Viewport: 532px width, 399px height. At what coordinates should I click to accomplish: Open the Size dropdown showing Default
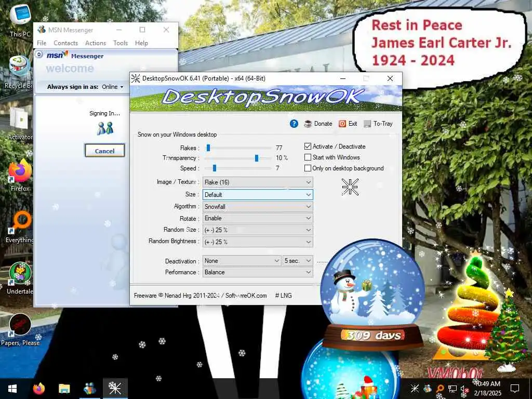(x=258, y=195)
